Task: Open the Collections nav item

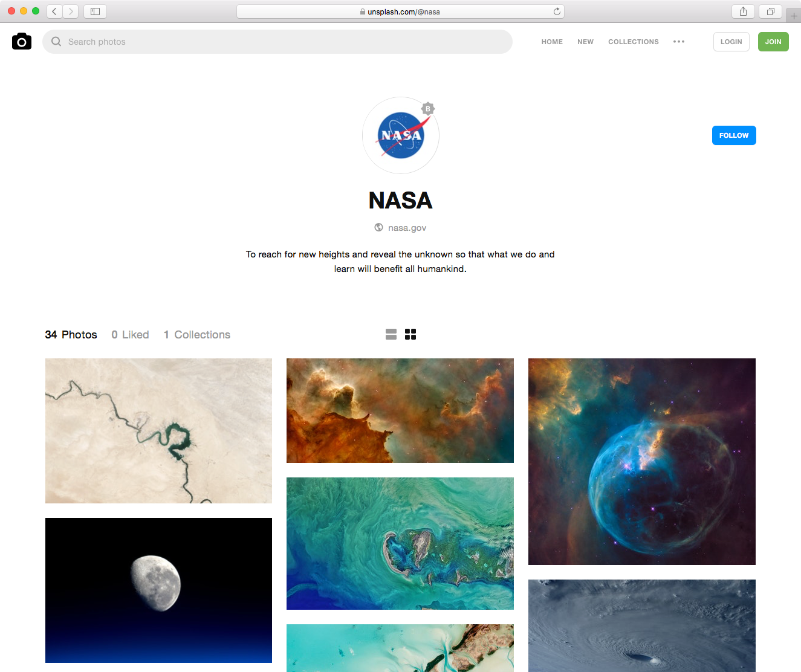Action: coord(634,42)
